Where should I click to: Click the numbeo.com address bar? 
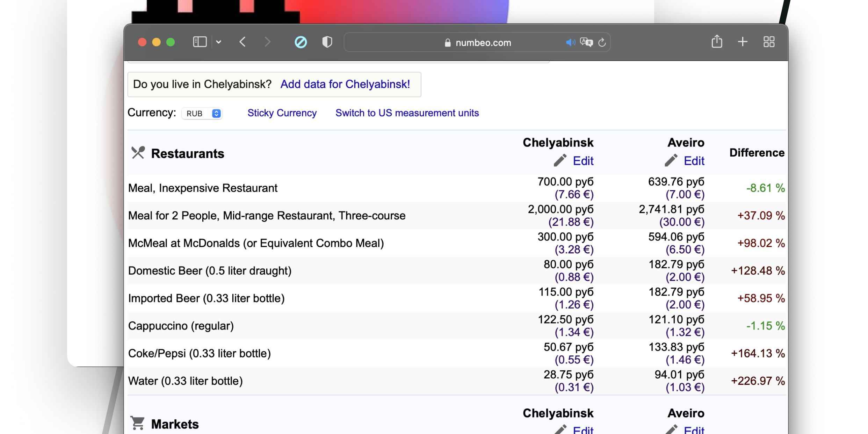click(477, 43)
